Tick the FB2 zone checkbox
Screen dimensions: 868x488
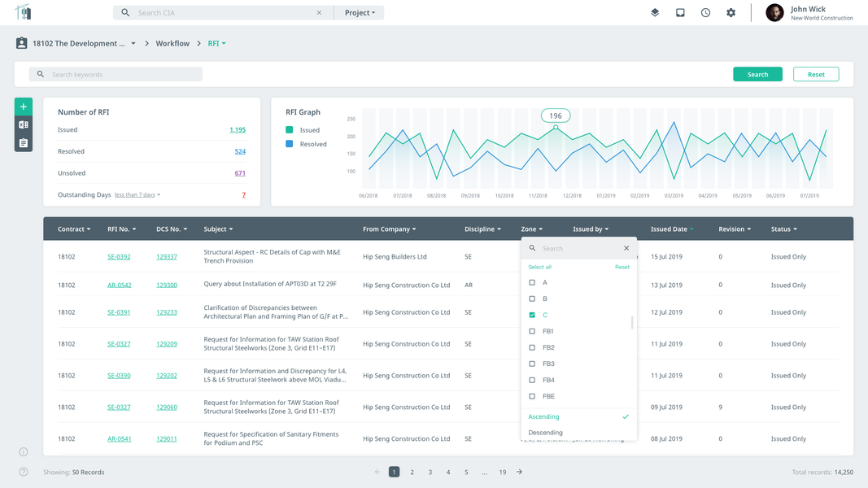(x=532, y=347)
